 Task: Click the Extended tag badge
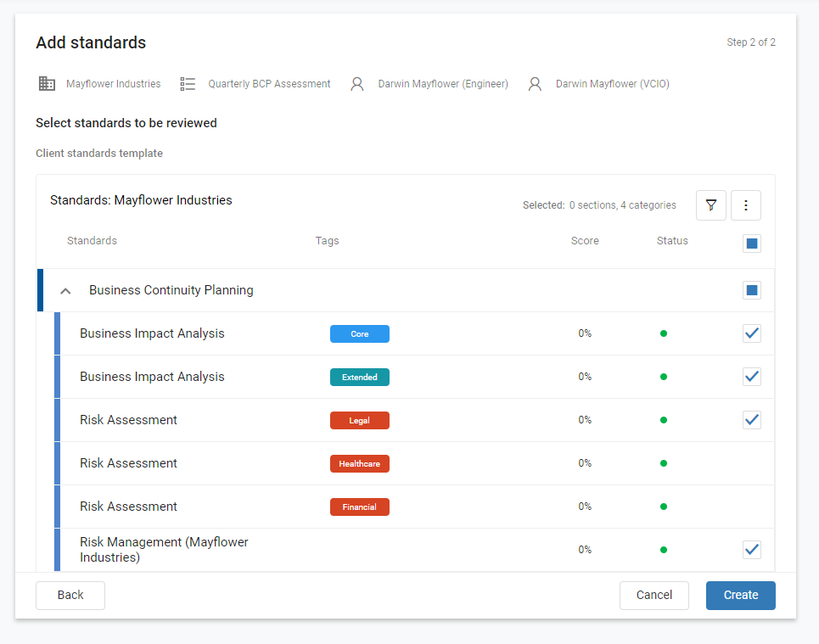click(359, 377)
